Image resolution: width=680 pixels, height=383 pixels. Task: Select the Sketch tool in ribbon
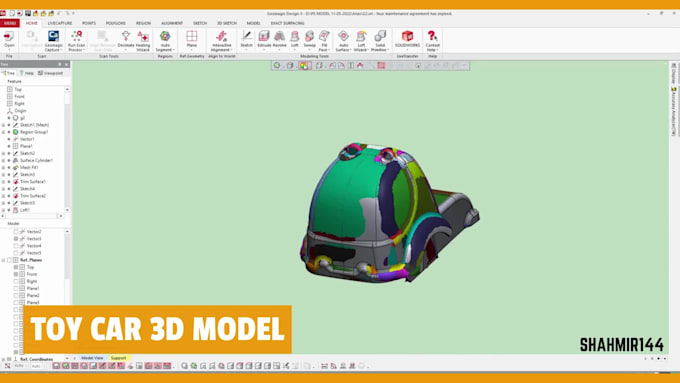[246, 39]
